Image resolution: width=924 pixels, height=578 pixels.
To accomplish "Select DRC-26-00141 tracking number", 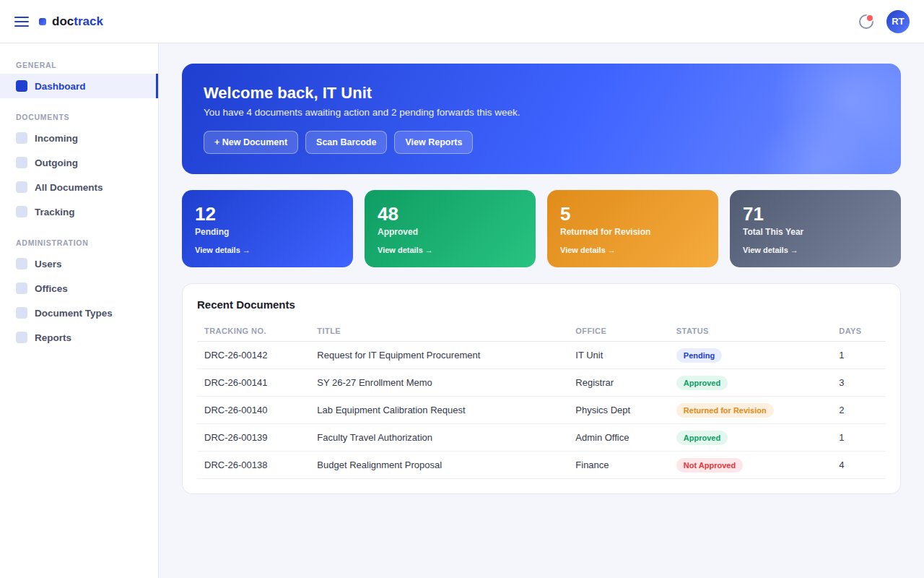I will click(x=236, y=383).
